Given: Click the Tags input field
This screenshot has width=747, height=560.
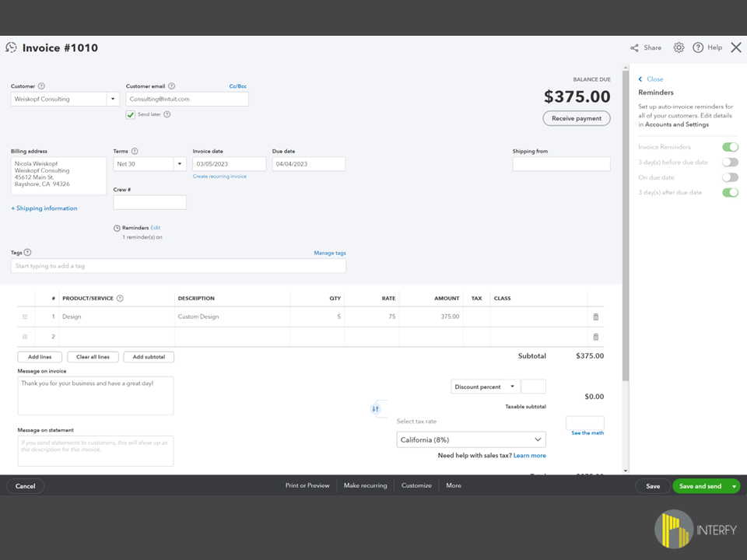Looking at the screenshot, I should [178, 266].
